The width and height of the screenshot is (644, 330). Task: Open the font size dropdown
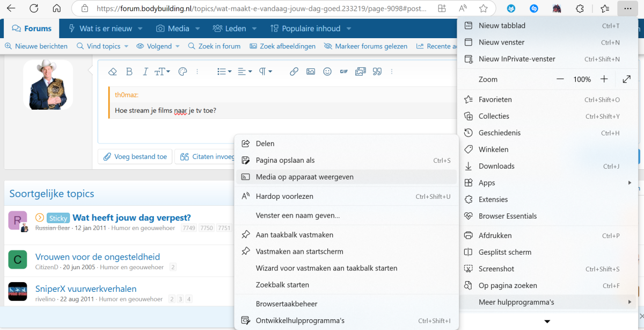162,71
